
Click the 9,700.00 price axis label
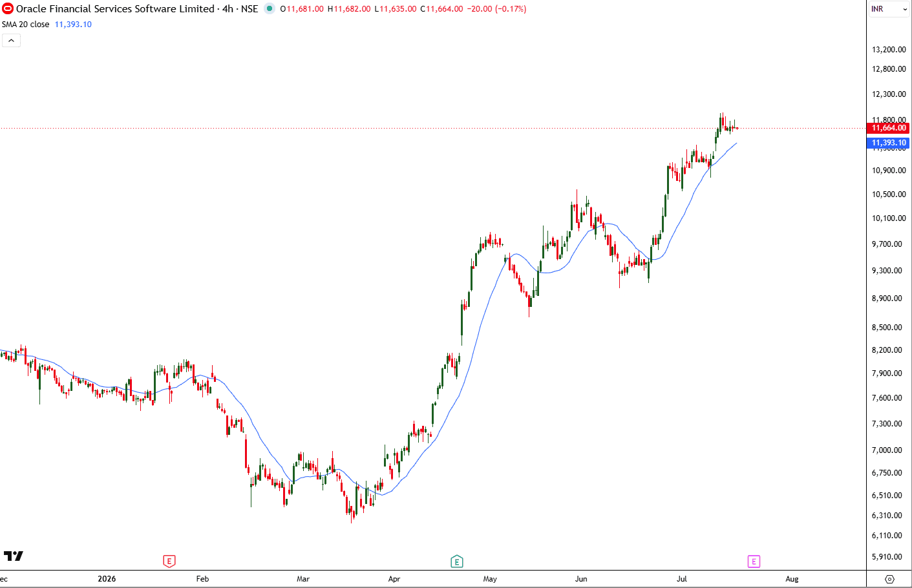pos(887,244)
